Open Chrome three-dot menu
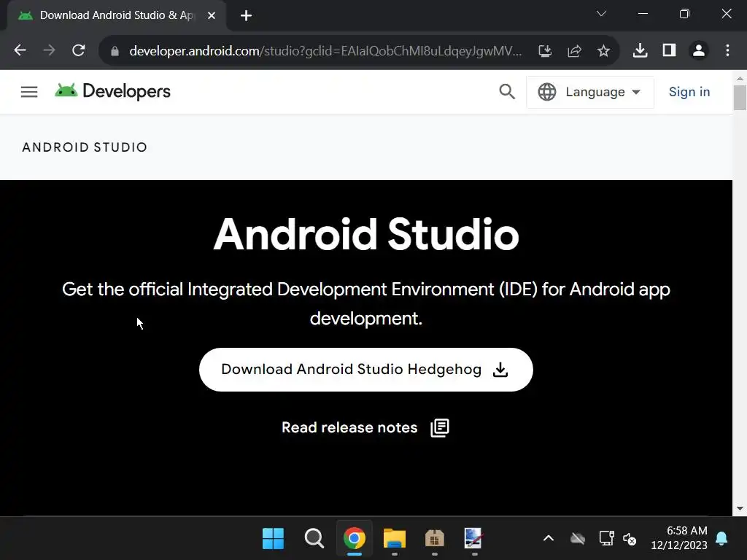This screenshot has width=747, height=560. click(727, 50)
